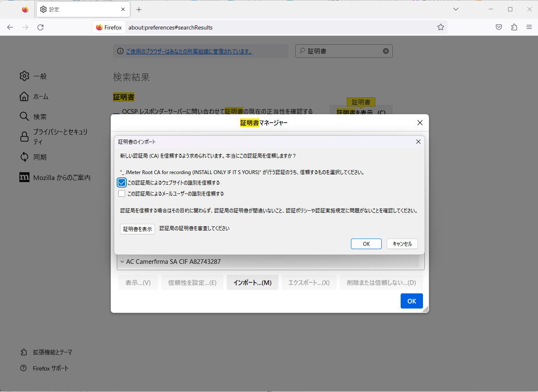Image resolution: width=538 pixels, height=392 pixels.
Task: Click the settings search field containing 証明書
Action: (344, 51)
